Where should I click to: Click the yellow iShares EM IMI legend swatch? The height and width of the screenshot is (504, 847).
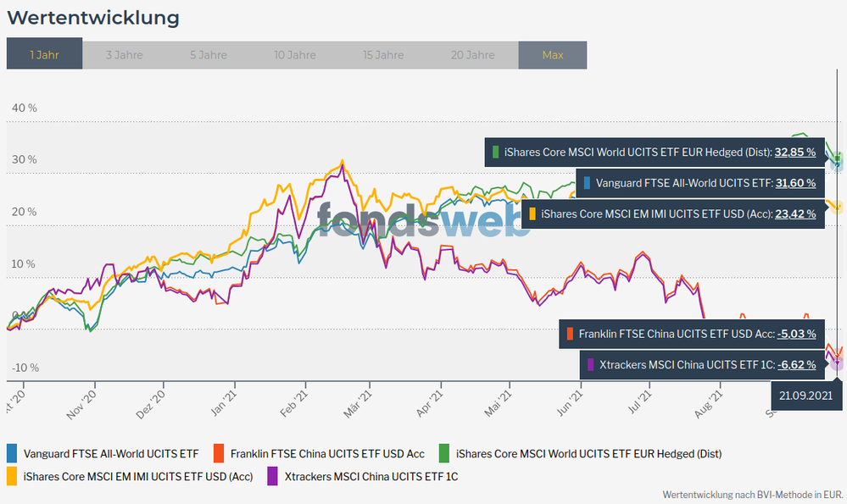12,476
